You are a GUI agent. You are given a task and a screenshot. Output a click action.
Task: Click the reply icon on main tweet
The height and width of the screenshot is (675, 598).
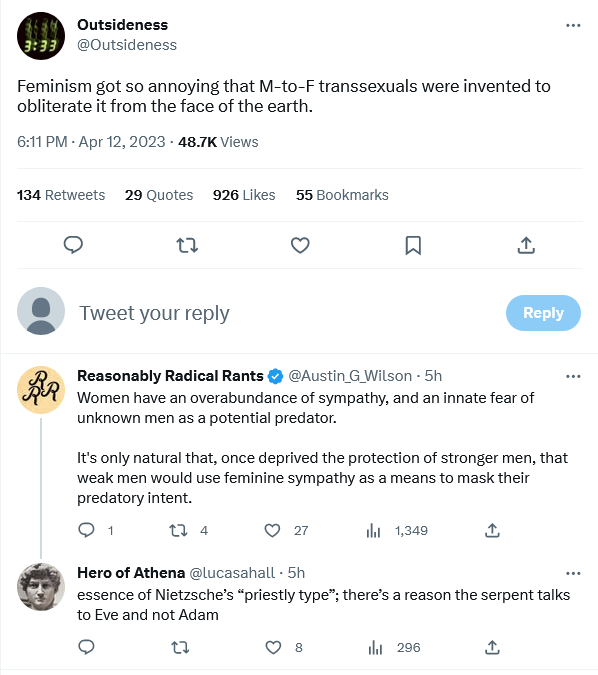(x=73, y=245)
